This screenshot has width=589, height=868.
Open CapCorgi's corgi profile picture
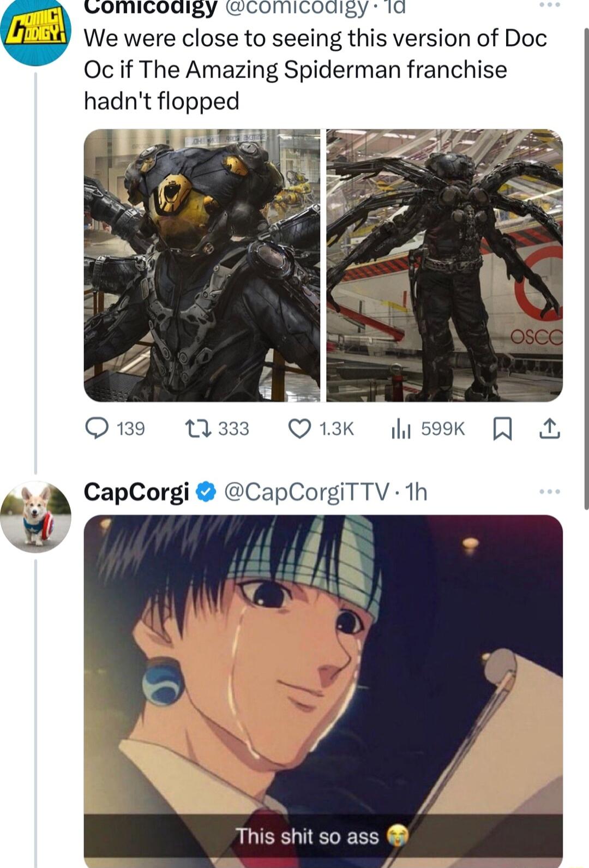35,517
